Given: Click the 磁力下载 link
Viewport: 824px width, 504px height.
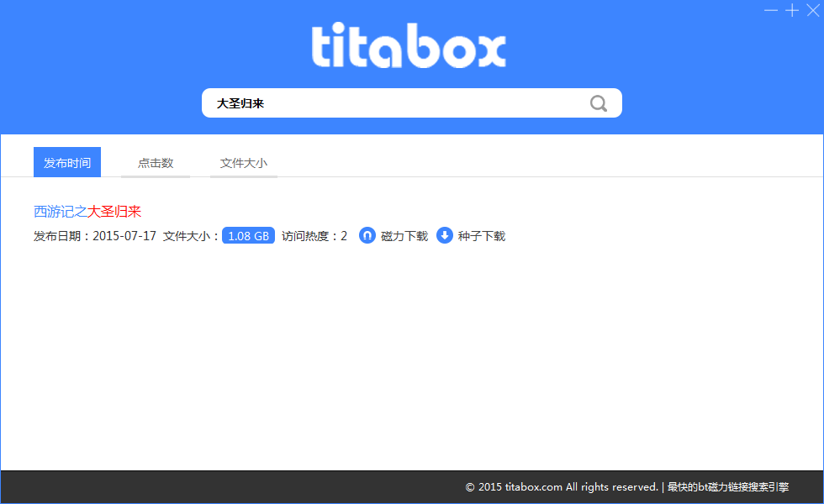Looking at the screenshot, I should 404,236.
